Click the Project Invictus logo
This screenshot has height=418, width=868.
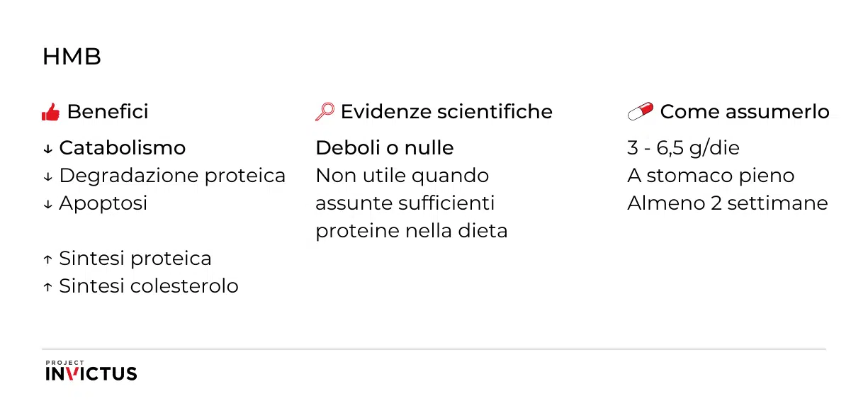91,371
